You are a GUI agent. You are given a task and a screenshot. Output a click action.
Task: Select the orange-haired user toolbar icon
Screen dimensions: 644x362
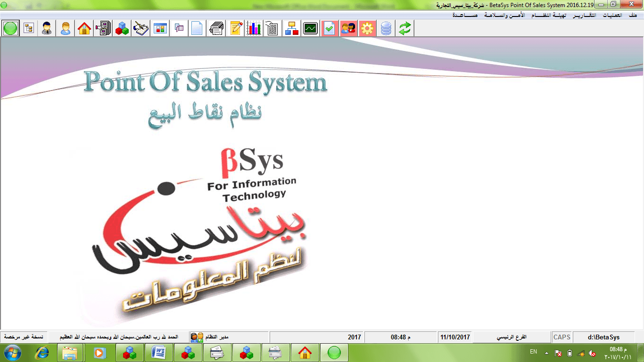click(x=66, y=28)
